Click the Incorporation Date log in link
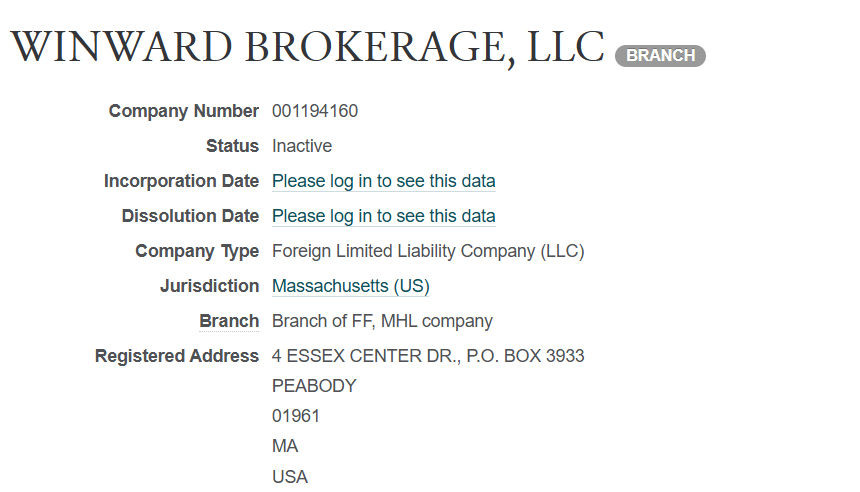 pyautogui.click(x=383, y=181)
